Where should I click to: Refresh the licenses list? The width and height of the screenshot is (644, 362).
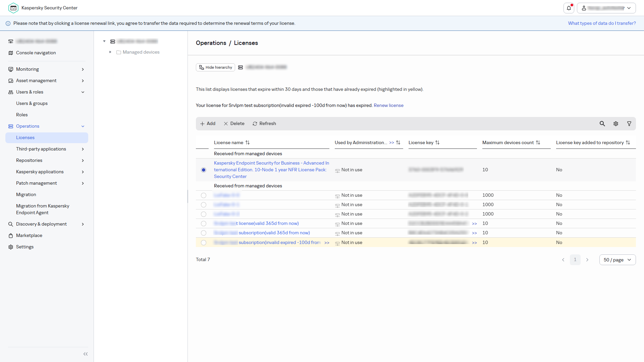tap(264, 124)
